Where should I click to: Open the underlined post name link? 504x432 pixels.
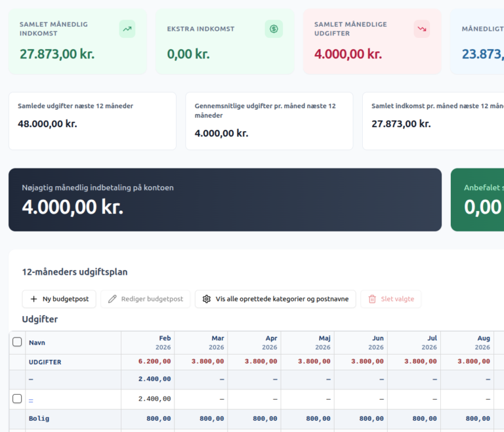31,400
